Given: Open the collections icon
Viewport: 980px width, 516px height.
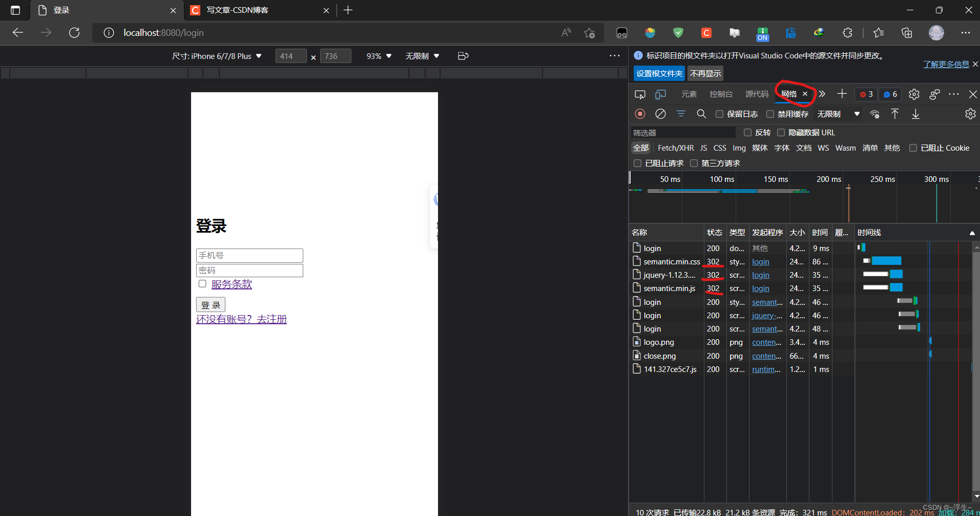Looking at the screenshot, I should pos(907,33).
